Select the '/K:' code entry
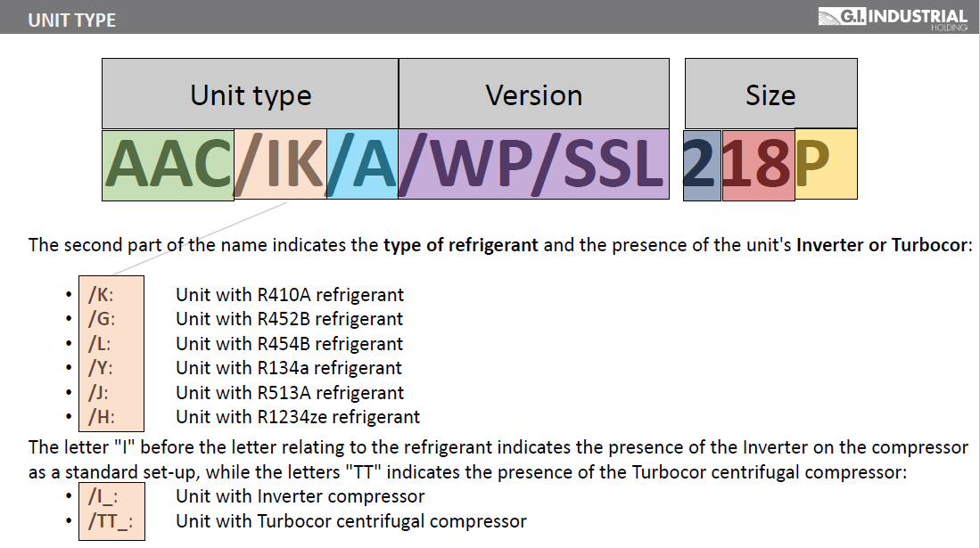Viewport: 980px width, 548px height. tap(101, 294)
